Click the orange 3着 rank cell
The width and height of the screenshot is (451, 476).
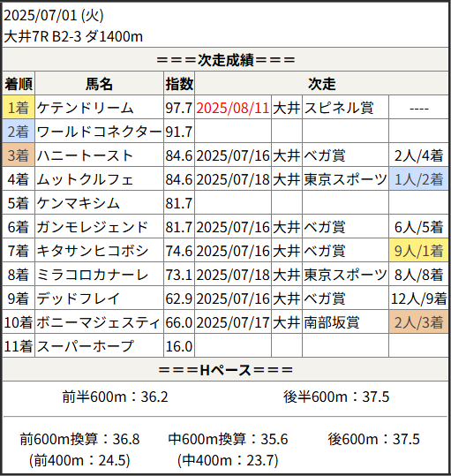pyautogui.click(x=19, y=155)
